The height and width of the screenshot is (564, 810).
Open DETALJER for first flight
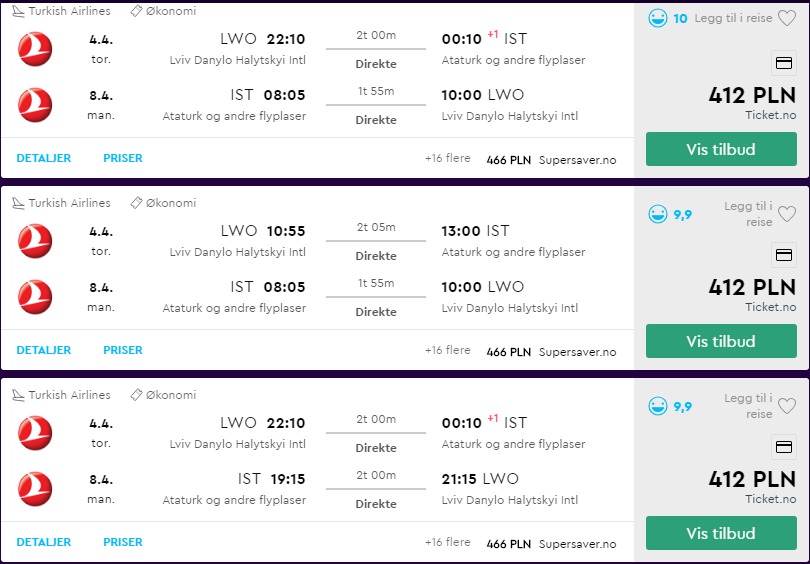point(44,158)
